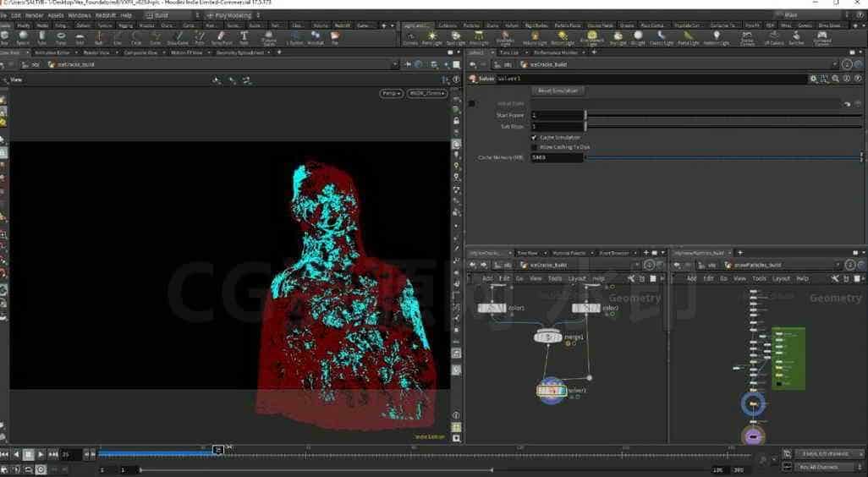Switch to the Performance Monitor tab
Viewport: 868px width, 477px height.
click(556, 52)
